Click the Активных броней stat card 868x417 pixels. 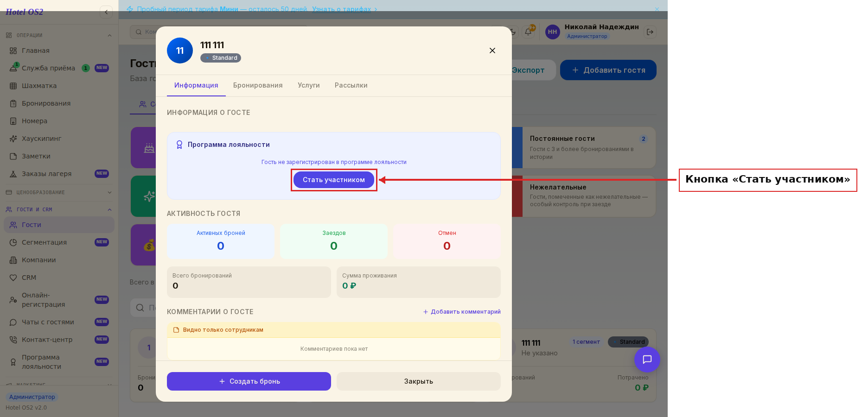click(221, 241)
